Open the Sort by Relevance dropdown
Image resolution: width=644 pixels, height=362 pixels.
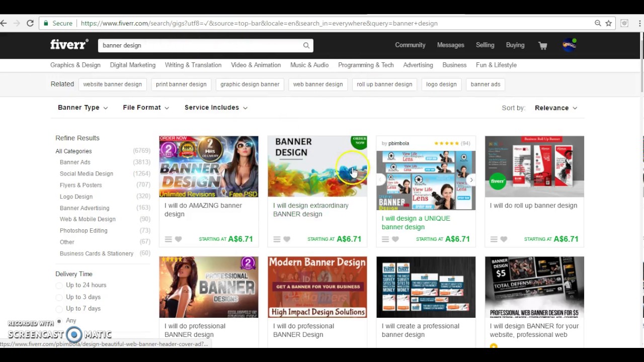tap(556, 108)
